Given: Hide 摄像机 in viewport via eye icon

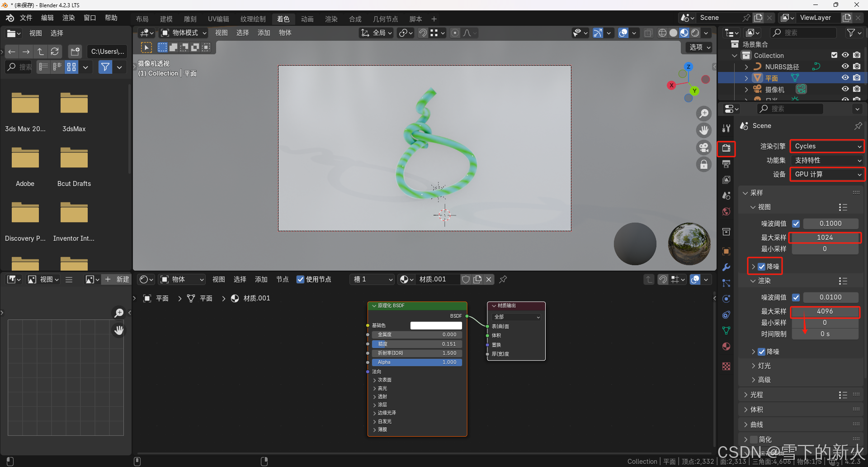Looking at the screenshot, I should pos(845,89).
